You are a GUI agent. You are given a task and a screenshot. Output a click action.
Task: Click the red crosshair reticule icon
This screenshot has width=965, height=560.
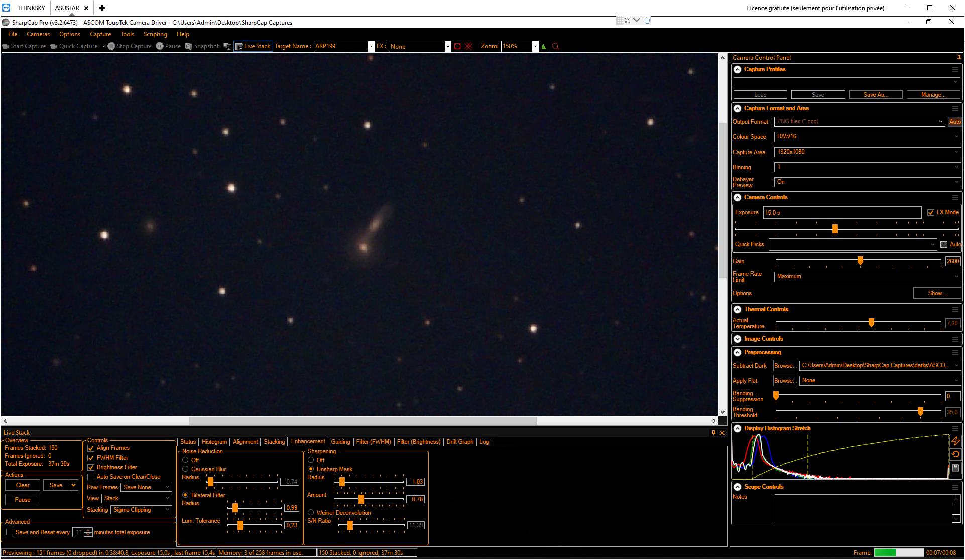click(469, 46)
